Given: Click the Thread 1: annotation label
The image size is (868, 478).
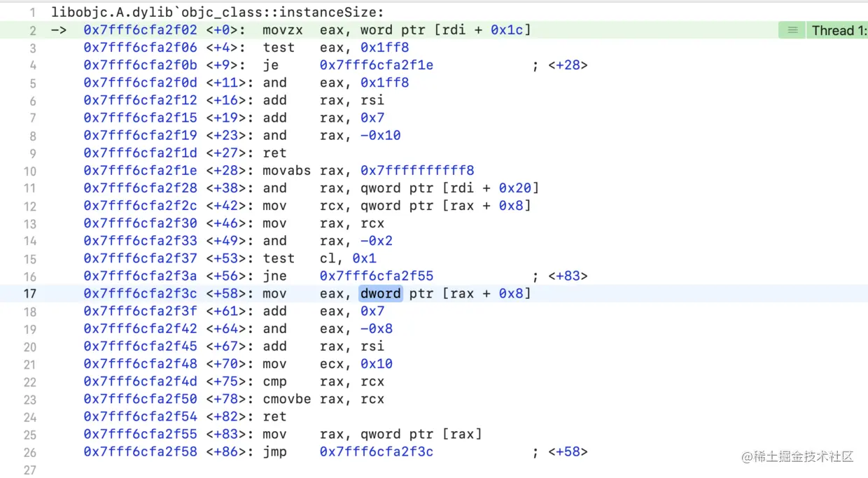Looking at the screenshot, I should click(837, 30).
